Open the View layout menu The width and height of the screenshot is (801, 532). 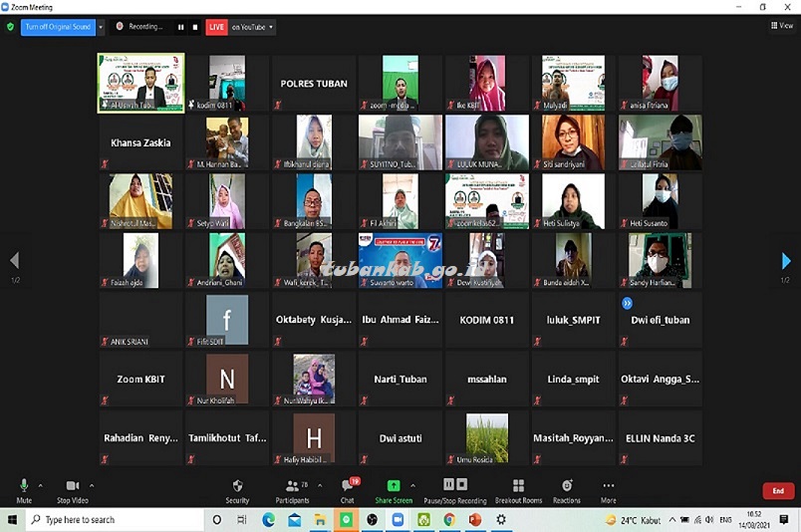coord(781,26)
